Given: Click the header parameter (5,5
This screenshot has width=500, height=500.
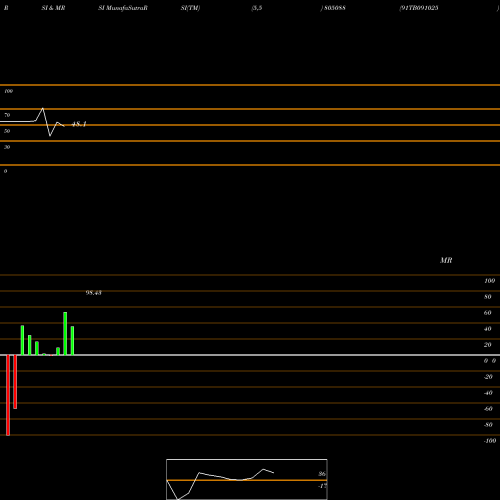Looking at the screenshot, I should pos(257,8).
